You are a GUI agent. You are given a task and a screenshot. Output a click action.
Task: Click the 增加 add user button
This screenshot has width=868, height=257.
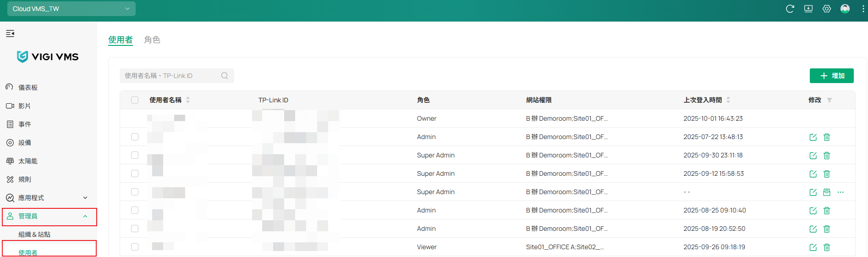[831, 76]
